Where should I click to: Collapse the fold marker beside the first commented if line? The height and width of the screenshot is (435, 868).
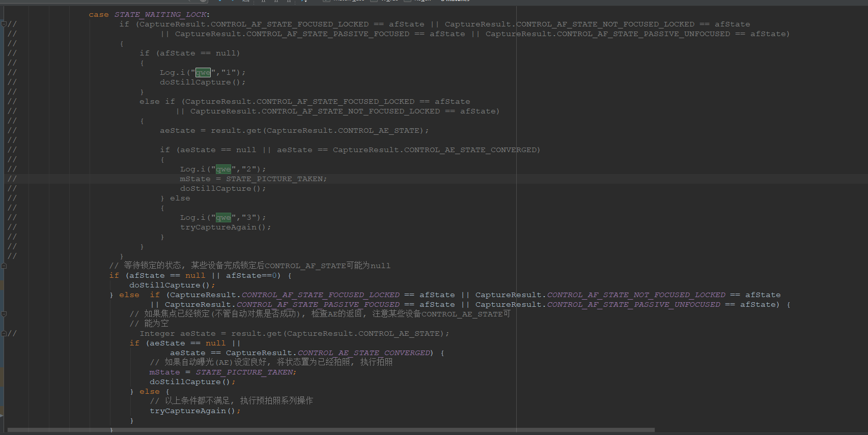point(4,24)
